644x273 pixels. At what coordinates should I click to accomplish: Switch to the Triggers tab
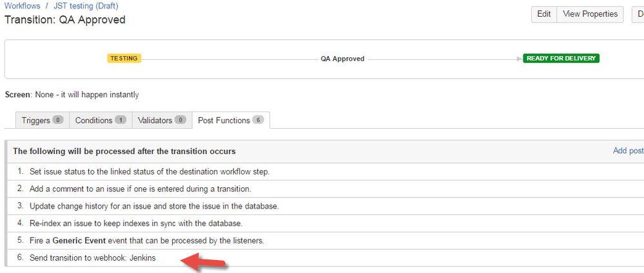43,120
